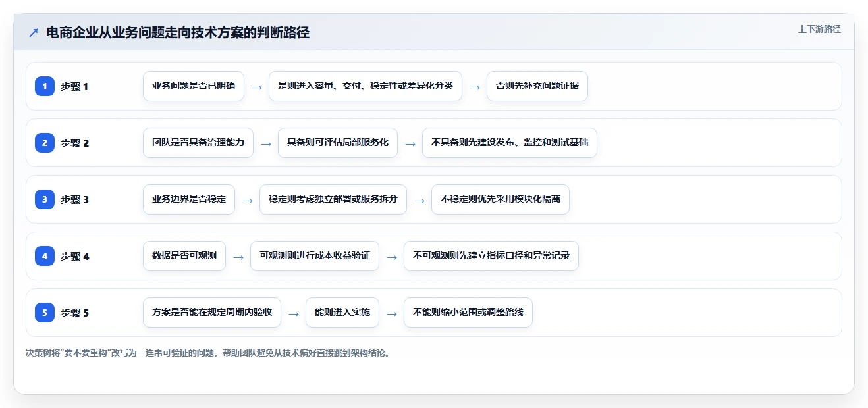Click the 步骤 3 label
Viewport: 868px width, 408px height.
74,199
